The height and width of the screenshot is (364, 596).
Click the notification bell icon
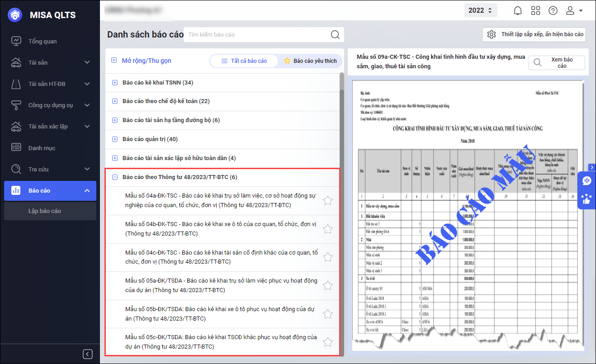(518, 10)
